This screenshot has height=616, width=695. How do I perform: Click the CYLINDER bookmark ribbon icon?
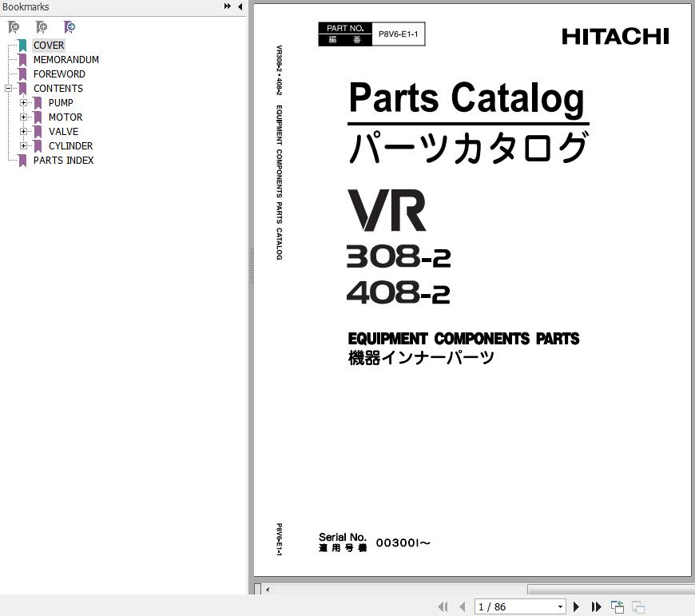[x=38, y=146]
